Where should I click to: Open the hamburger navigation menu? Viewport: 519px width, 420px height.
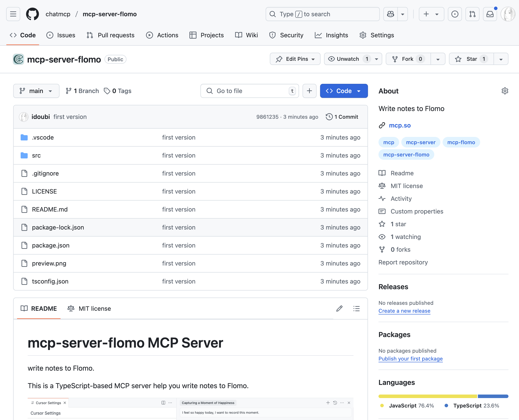pyautogui.click(x=13, y=14)
